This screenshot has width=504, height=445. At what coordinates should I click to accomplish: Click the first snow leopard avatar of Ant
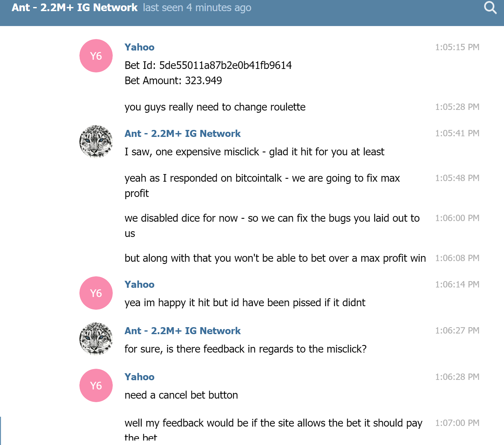tap(96, 141)
